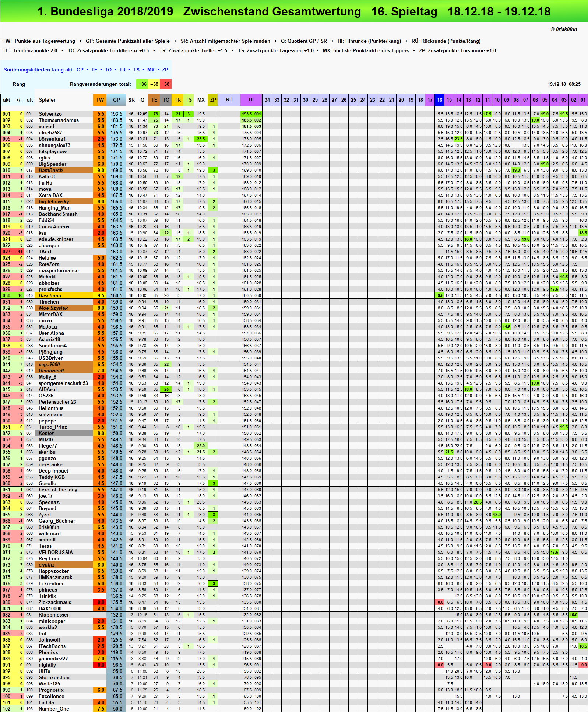
Task: Select player name sportgemeinschaft 53
Action: pyautogui.click(x=63, y=383)
